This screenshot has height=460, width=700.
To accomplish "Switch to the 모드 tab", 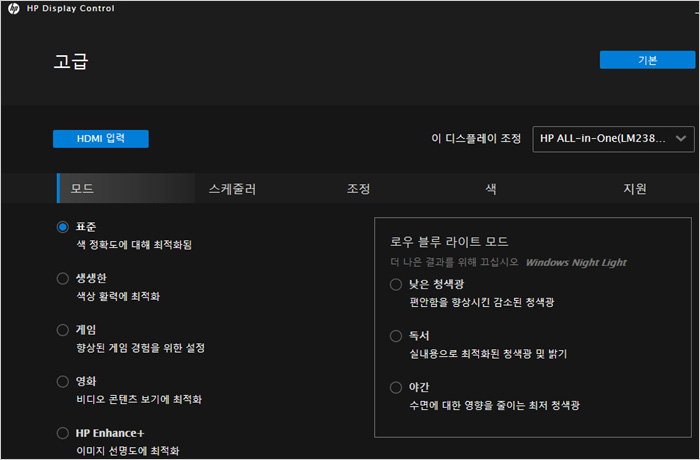I will pos(126,188).
